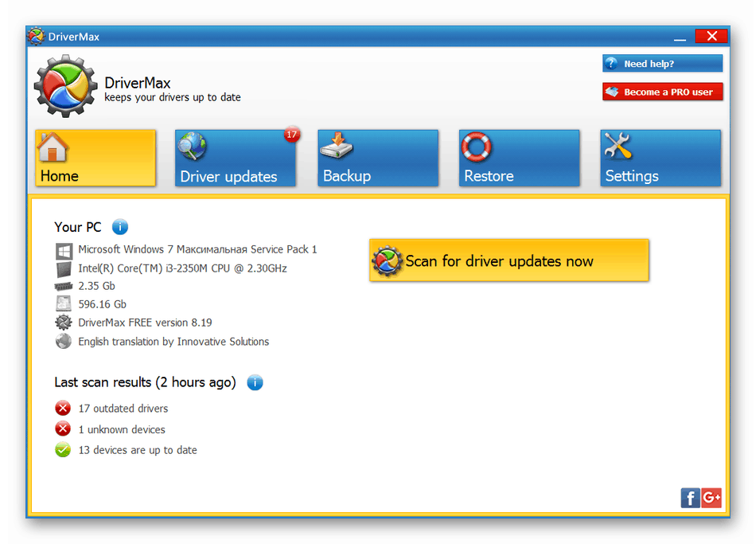Click the 'Last scan results (2 hours ago)' heading
Viewport: 756px width, 544px height.
[145, 382]
